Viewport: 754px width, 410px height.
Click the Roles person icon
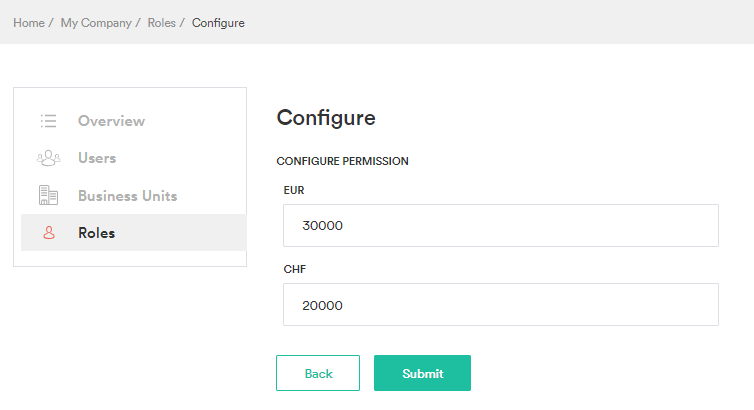pos(49,233)
